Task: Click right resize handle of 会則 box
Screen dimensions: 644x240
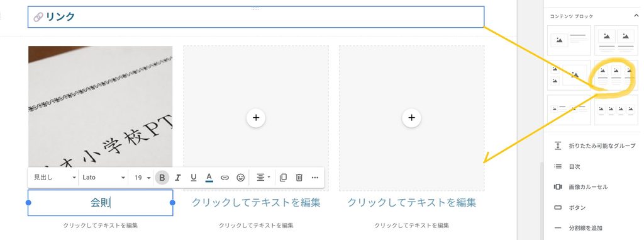Action: click(172, 203)
